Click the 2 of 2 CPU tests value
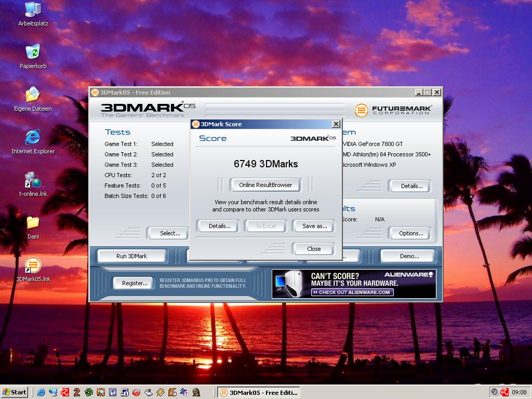 pos(159,175)
